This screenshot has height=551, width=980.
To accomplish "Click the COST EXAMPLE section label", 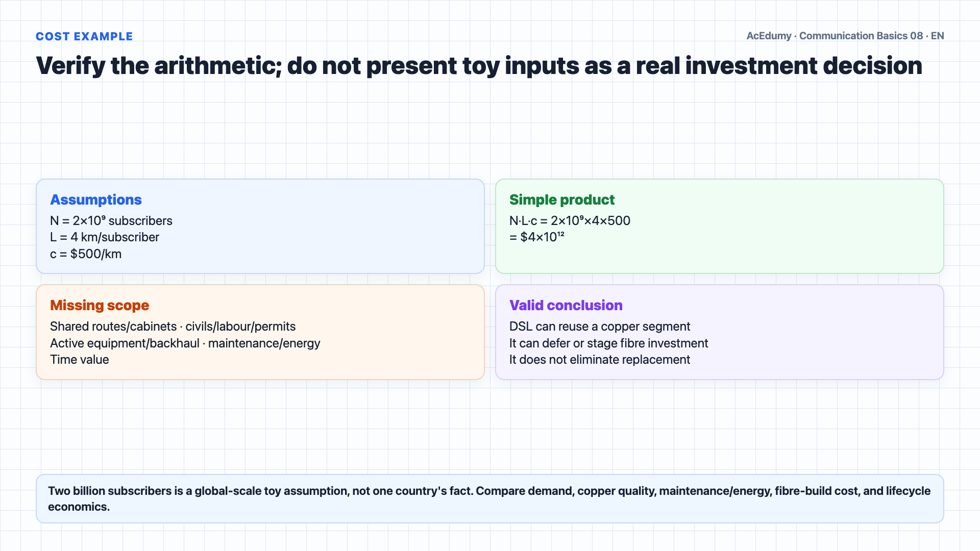I will 84,37.
